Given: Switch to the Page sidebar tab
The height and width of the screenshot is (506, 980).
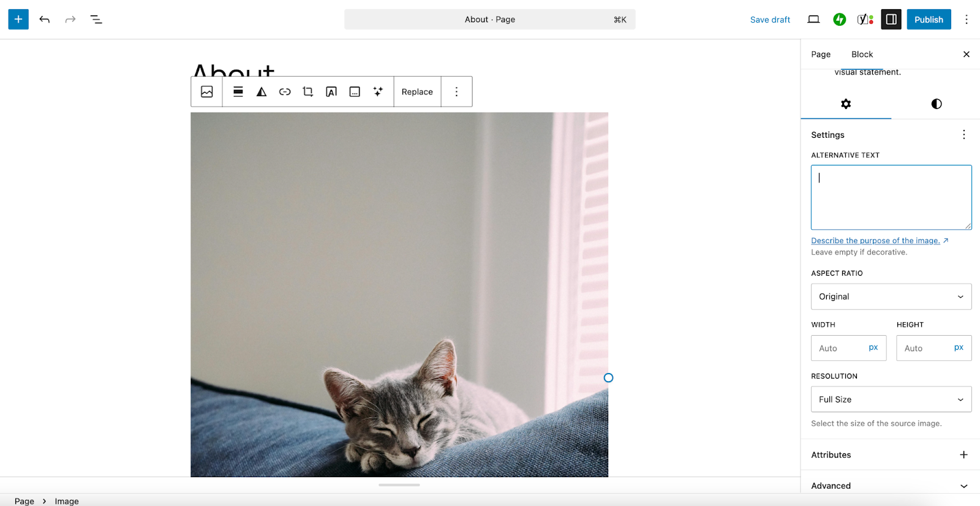Looking at the screenshot, I should pos(821,55).
